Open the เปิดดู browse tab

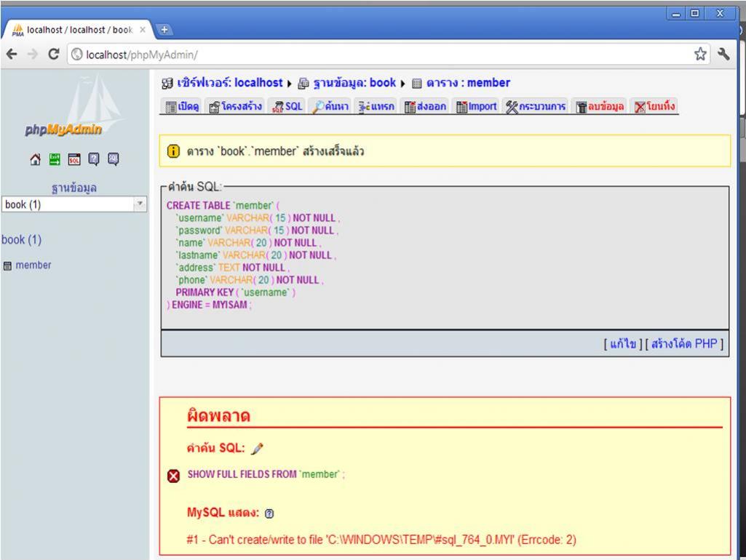coord(182,106)
